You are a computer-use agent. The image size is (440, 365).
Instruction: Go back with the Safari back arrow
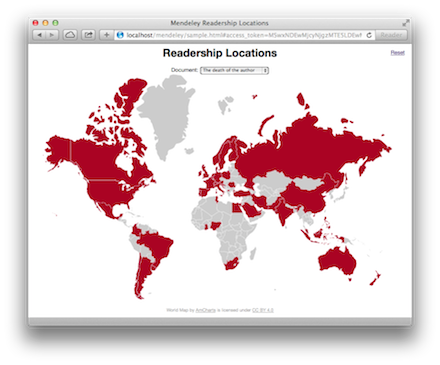point(39,35)
